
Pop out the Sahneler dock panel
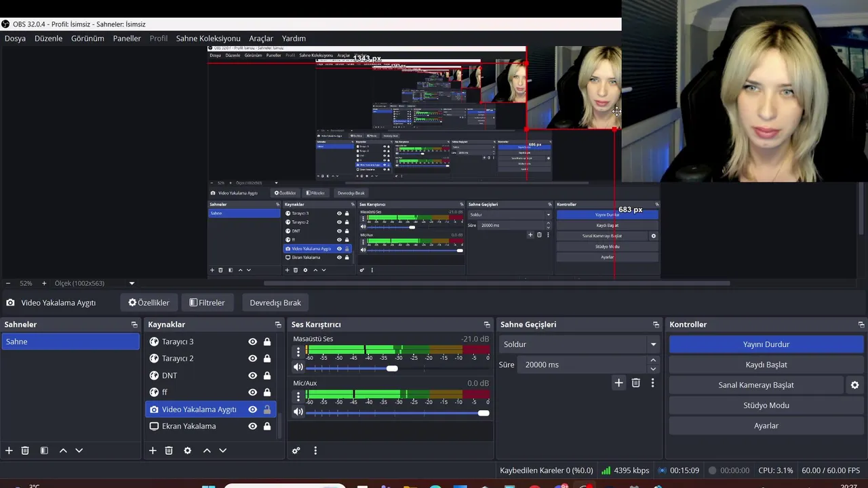134,325
